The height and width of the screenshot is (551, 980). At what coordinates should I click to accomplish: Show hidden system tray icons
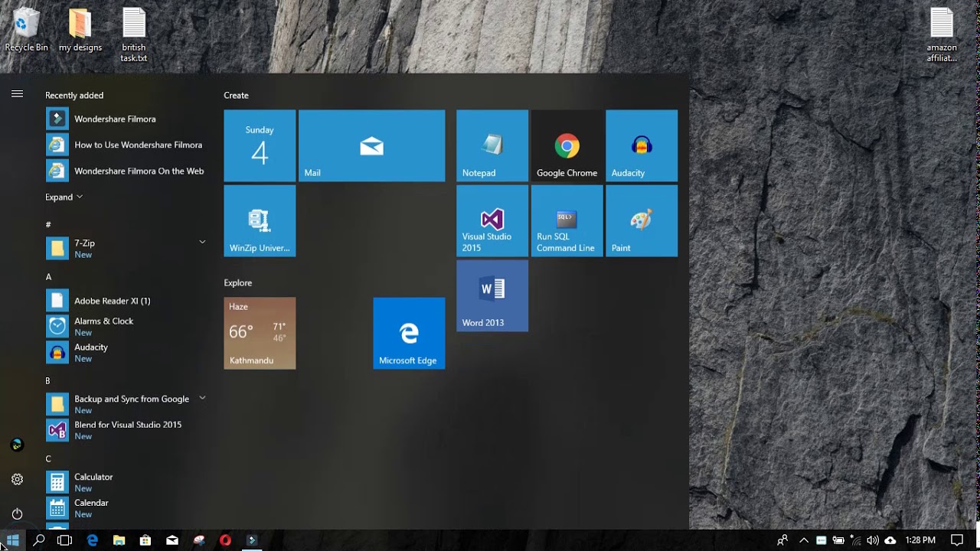(804, 540)
